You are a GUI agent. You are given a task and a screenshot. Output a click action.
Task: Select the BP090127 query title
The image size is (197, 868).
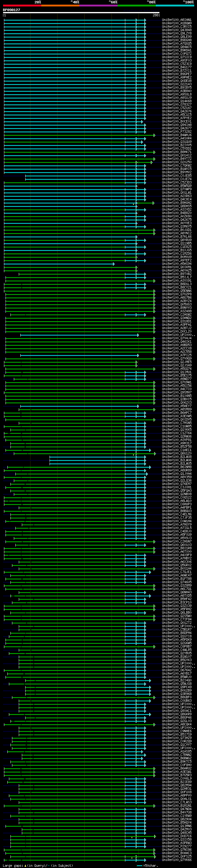(11, 10)
